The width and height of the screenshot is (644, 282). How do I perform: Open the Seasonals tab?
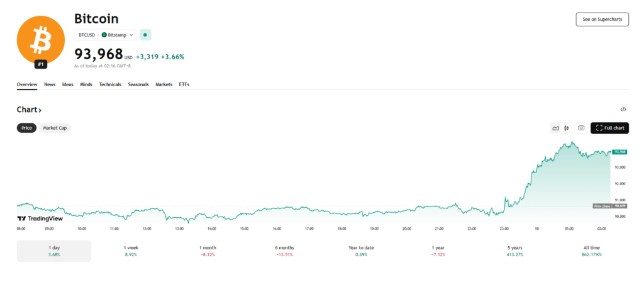tap(138, 84)
